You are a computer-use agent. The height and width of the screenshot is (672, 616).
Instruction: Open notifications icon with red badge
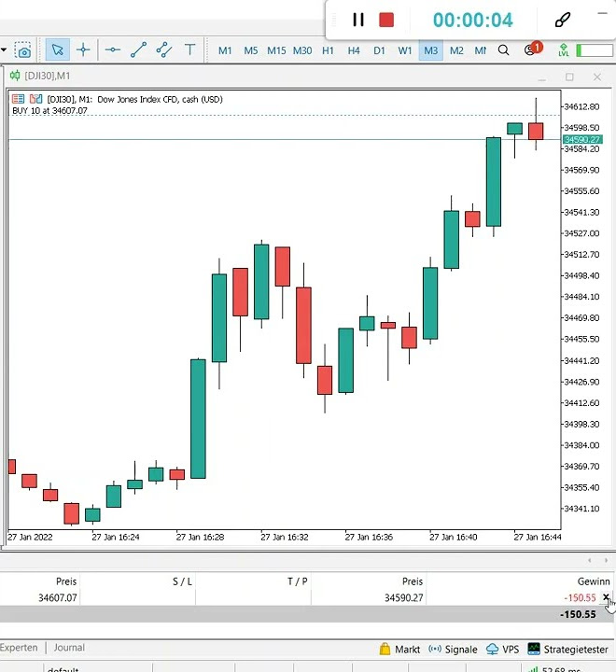click(x=531, y=50)
